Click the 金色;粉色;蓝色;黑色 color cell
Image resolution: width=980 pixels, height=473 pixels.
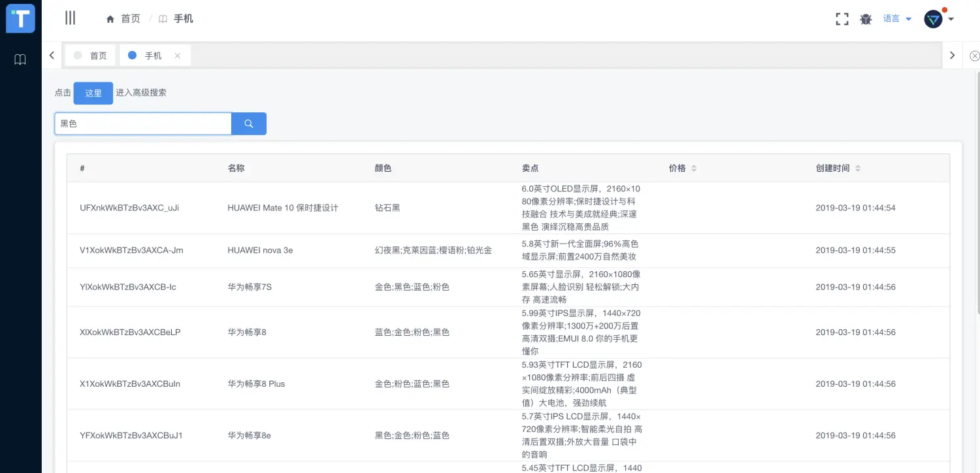pos(412,384)
